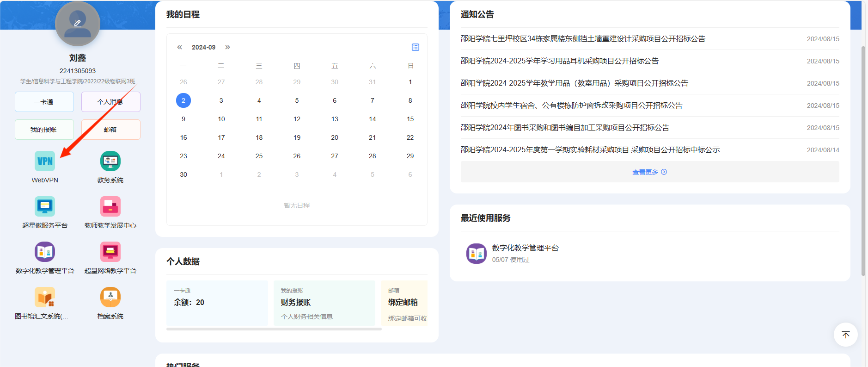Open the 档案系统 icon
Viewport: 868px width, 367px height.
point(110,298)
